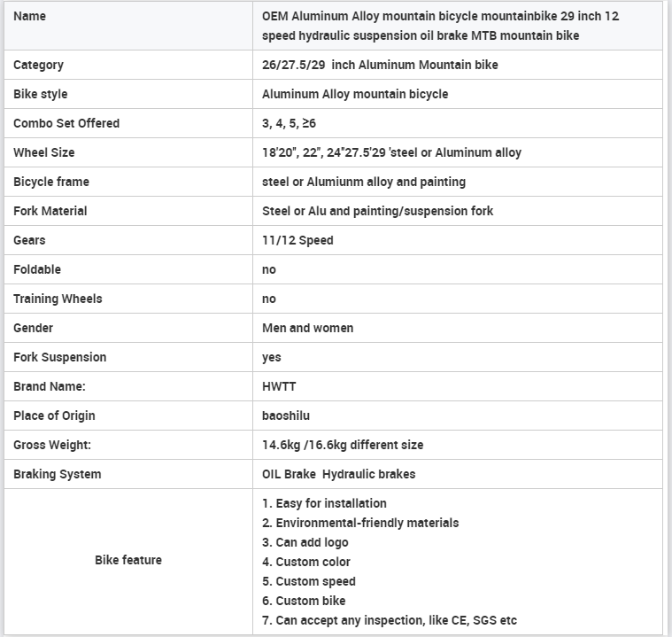The width and height of the screenshot is (672, 637).
Task: Click the 'no' value in the Foldable row
Action: pyautogui.click(x=269, y=269)
